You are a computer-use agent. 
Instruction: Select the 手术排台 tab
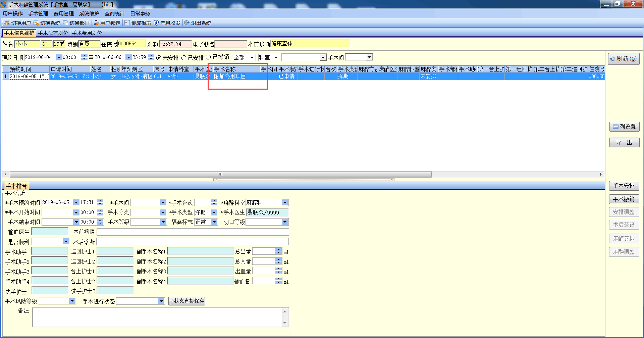16,186
